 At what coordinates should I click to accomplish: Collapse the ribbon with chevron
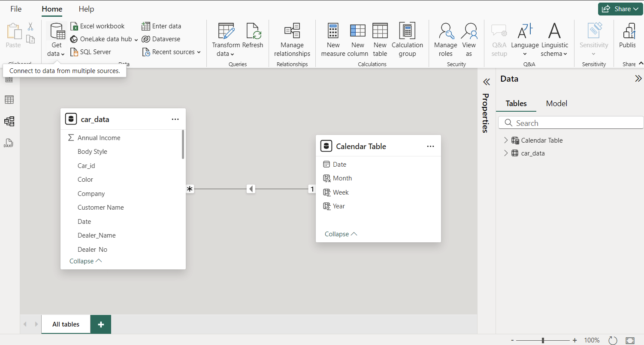[641, 63]
